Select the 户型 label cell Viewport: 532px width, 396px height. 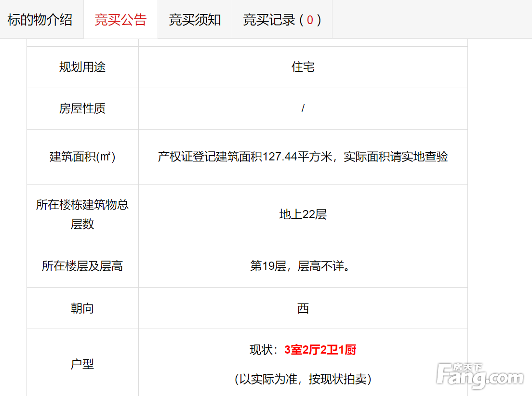click(82, 362)
